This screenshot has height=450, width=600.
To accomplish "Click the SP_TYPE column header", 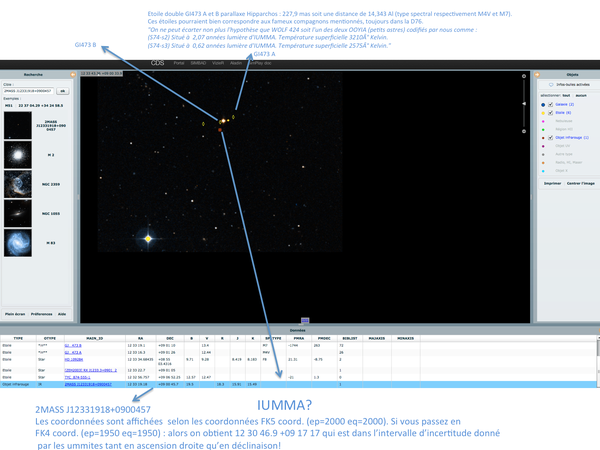I will tap(273, 338).
